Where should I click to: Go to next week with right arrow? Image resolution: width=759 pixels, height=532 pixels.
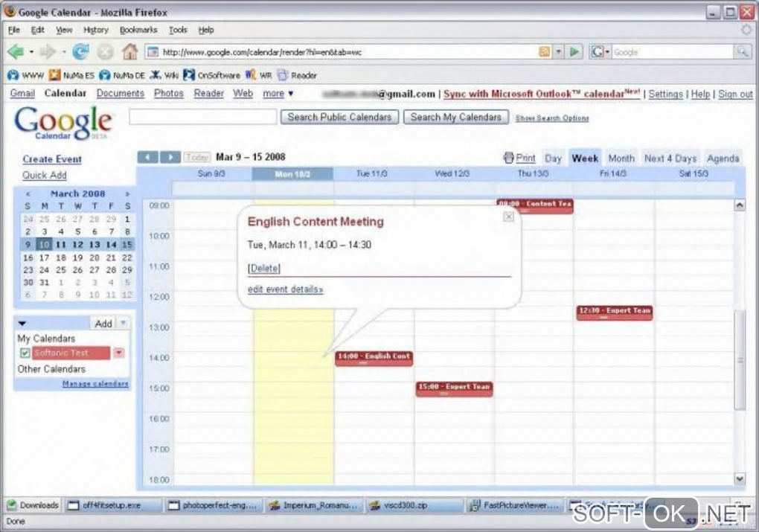[x=170, y=157]
